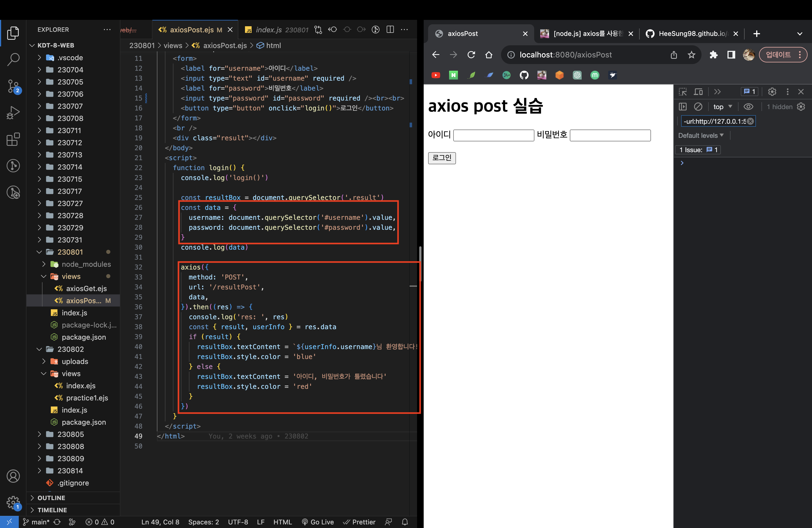
Task: Toggle Prettier in status bar
Action: 359,522
